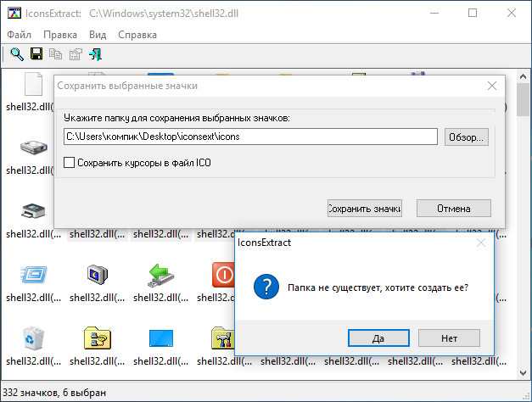
Task: Click the Обзор... browse button
Action: (467, 137)
